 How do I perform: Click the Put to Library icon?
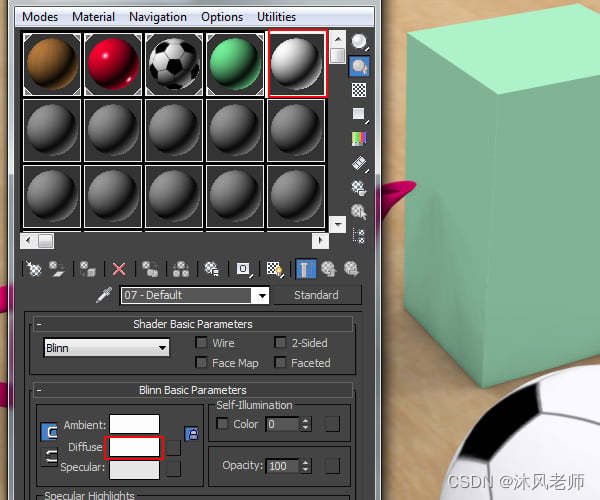(x=212, y=269)
